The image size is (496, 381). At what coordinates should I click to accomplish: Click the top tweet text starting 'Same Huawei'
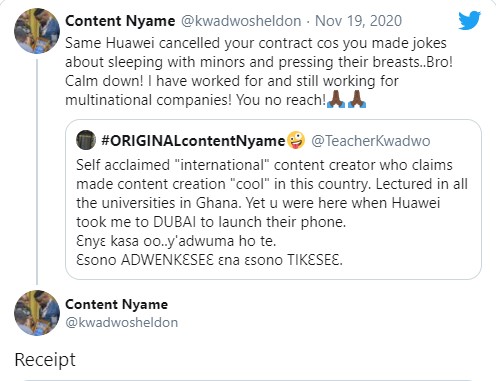(x=259, y=71)
